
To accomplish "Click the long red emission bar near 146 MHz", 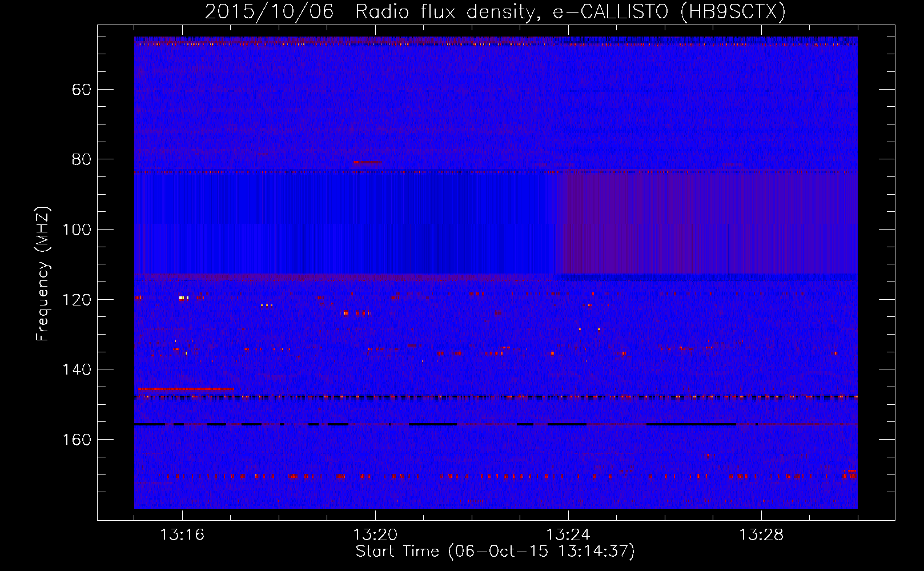I will (x=186, y=389).
